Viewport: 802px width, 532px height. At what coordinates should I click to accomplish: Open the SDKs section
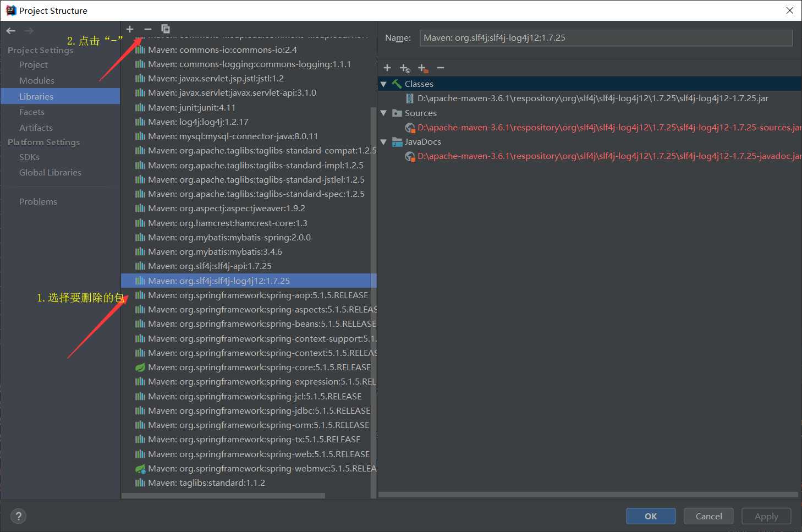point(29,157)
